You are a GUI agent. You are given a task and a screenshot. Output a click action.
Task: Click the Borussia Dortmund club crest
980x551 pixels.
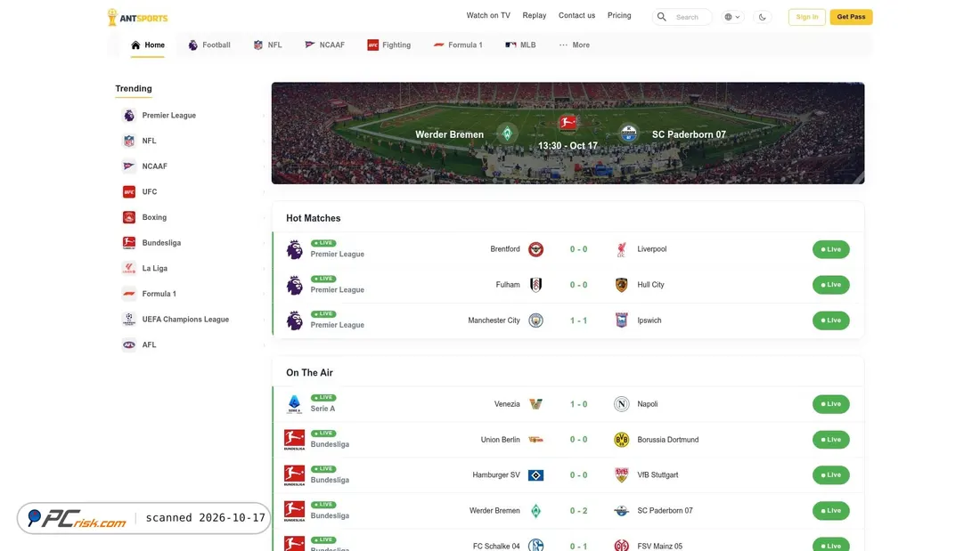coord(621,440)
